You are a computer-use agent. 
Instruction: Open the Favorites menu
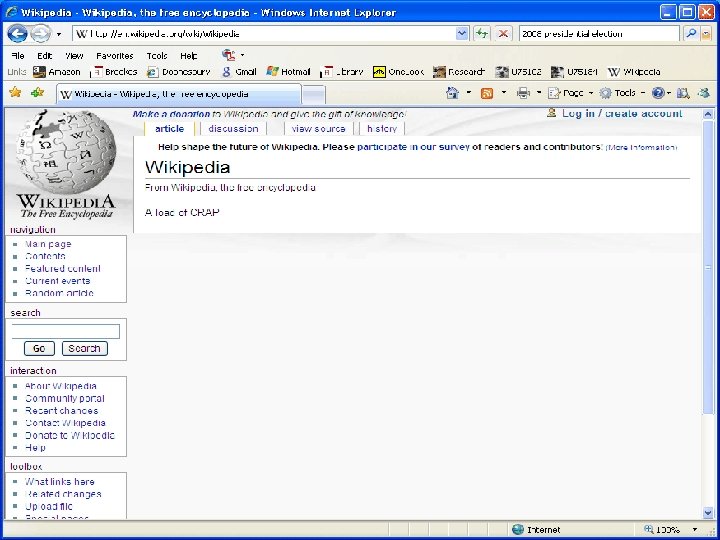pyautogui.click(x=115, y=56)
